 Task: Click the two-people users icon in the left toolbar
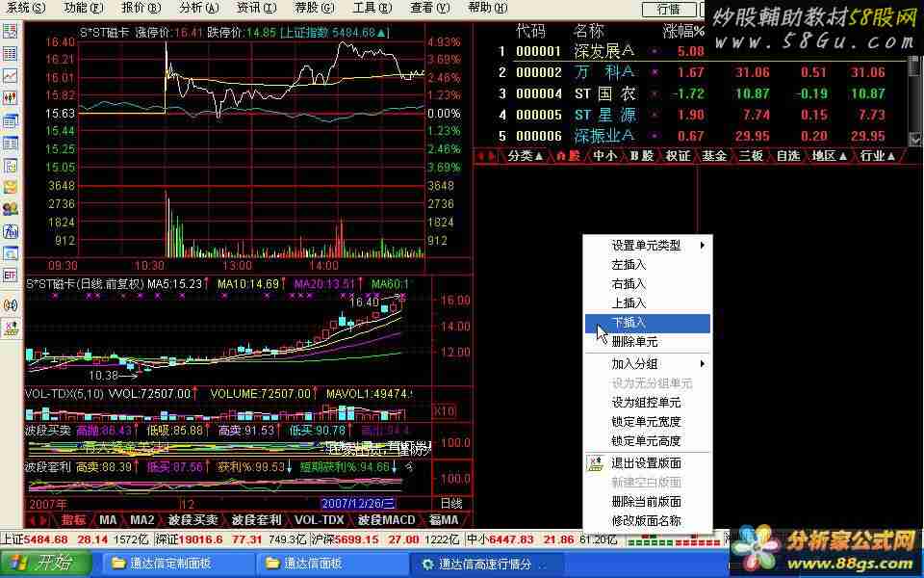click(x=10, y=209)
